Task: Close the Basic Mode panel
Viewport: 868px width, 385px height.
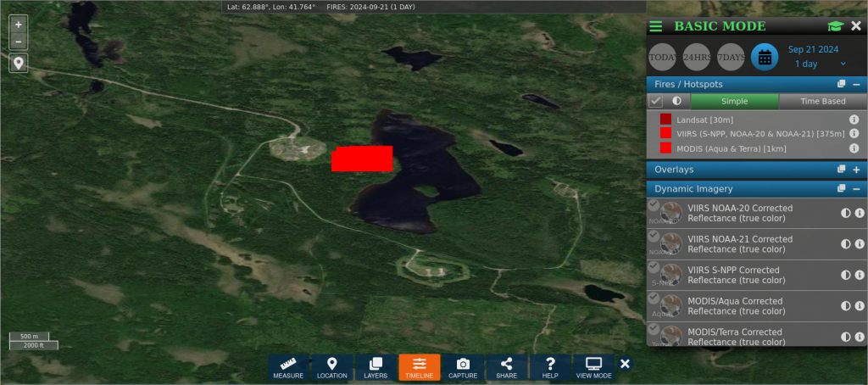Action: point(856,26)
